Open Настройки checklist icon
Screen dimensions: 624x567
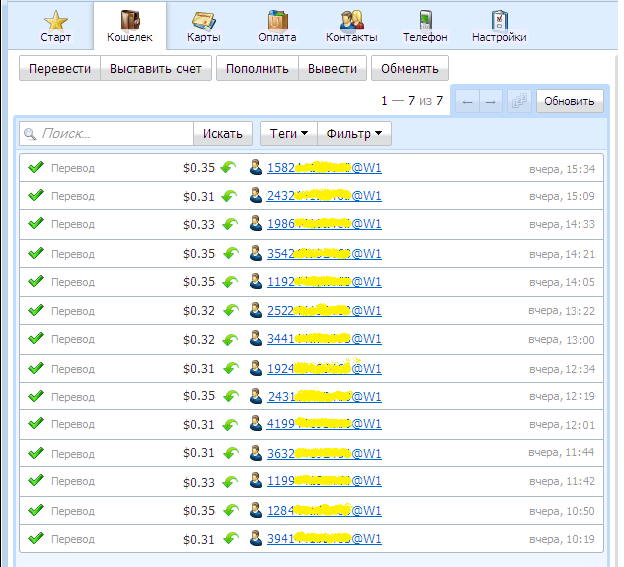pos(499,20)
